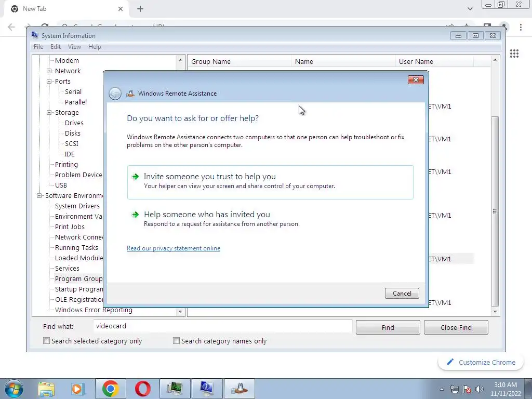Screen dimensions: 532x399
Task: Enable Search selected category only
Action: tap(46, 341)
